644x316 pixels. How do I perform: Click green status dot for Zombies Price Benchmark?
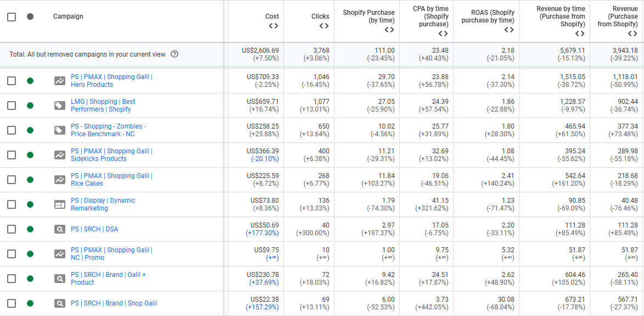[30, 130]
